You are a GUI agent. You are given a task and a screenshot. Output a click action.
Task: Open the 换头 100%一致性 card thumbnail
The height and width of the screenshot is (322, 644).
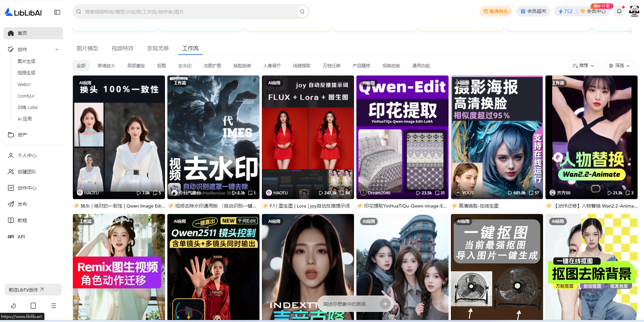pyautogui.click(x=119, y=137)
